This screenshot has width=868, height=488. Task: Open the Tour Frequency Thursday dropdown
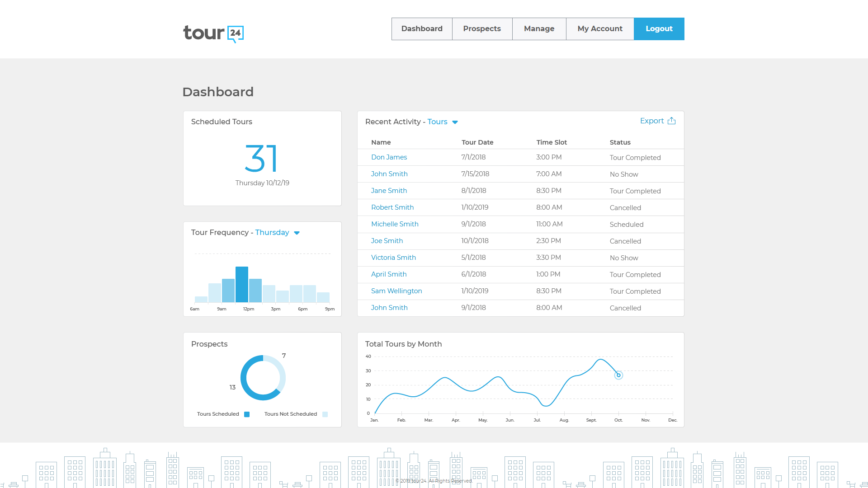click(297, 233)
